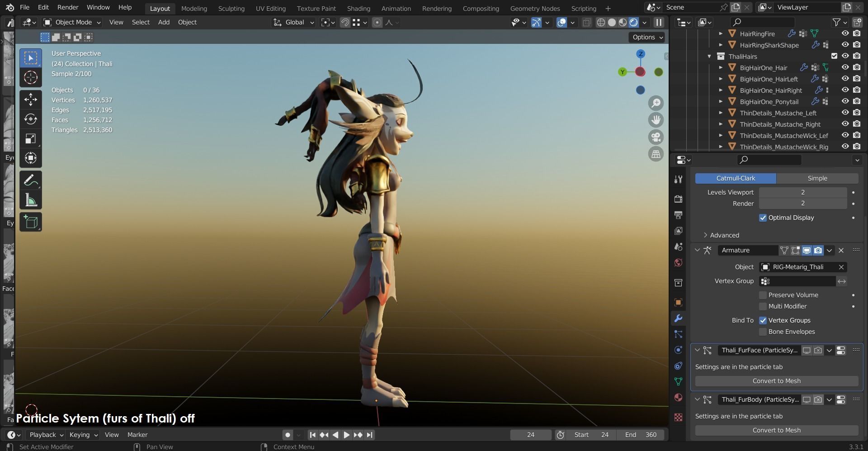Screen dimensions: 868x451
Task: Increase the Levels Viewport value
Action: click(x=844, y=192)
